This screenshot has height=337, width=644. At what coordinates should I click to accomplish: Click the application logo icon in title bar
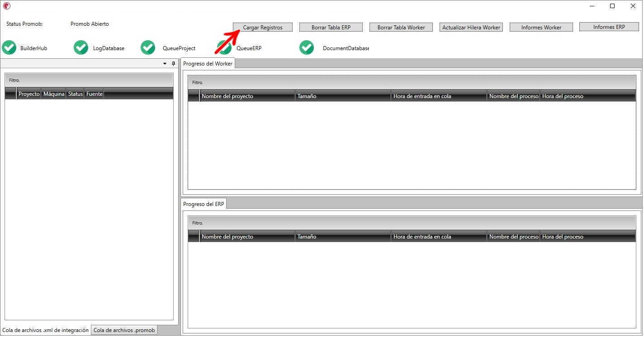(x=7, y=6)
